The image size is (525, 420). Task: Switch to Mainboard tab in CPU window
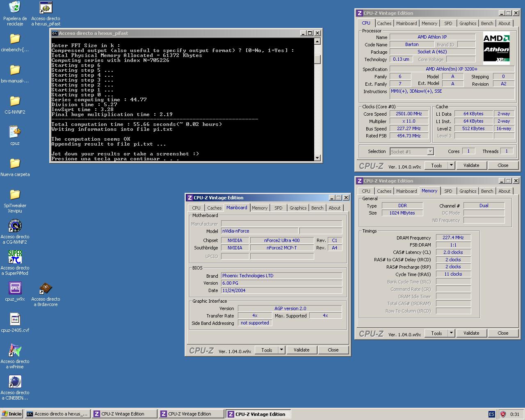pyautogui.click(x=406, y=23)
